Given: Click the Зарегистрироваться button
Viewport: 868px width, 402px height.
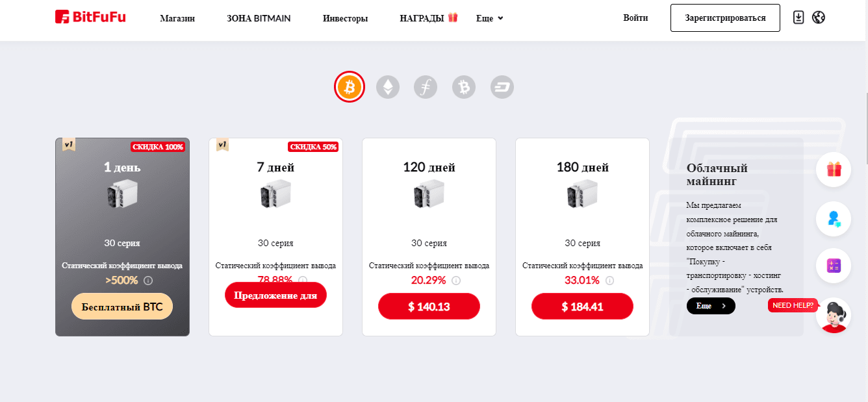Looking at the screenshot, I should (725, 18).
